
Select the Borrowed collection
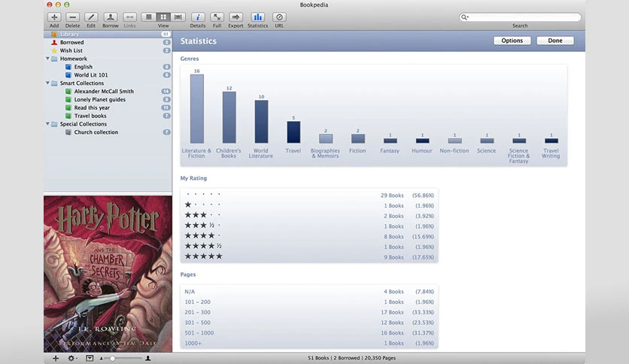coord(108,42)
